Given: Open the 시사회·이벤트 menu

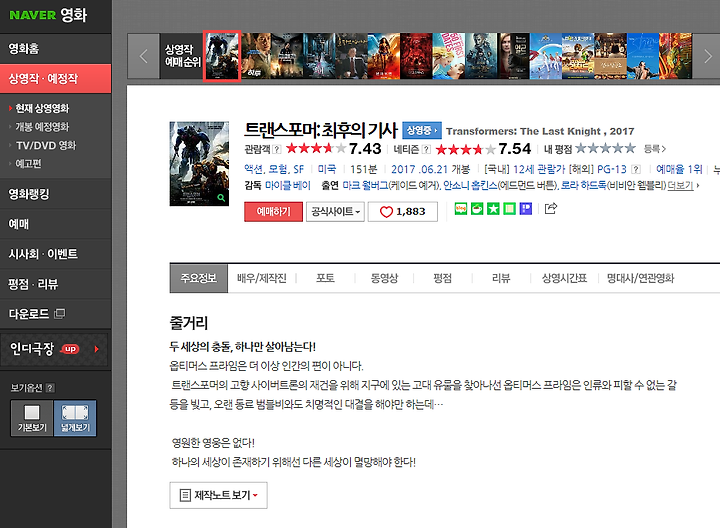Looking at the screenshot, I should [56, 254].
